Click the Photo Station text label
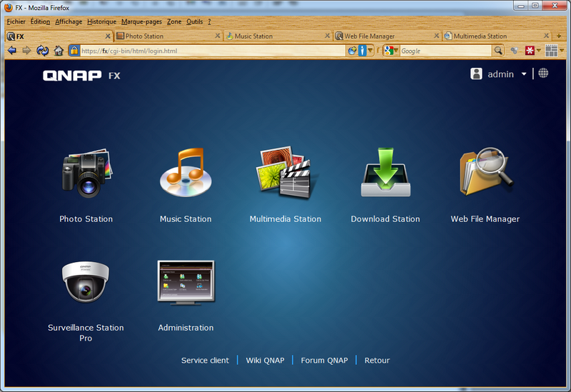 click(86, 219)
